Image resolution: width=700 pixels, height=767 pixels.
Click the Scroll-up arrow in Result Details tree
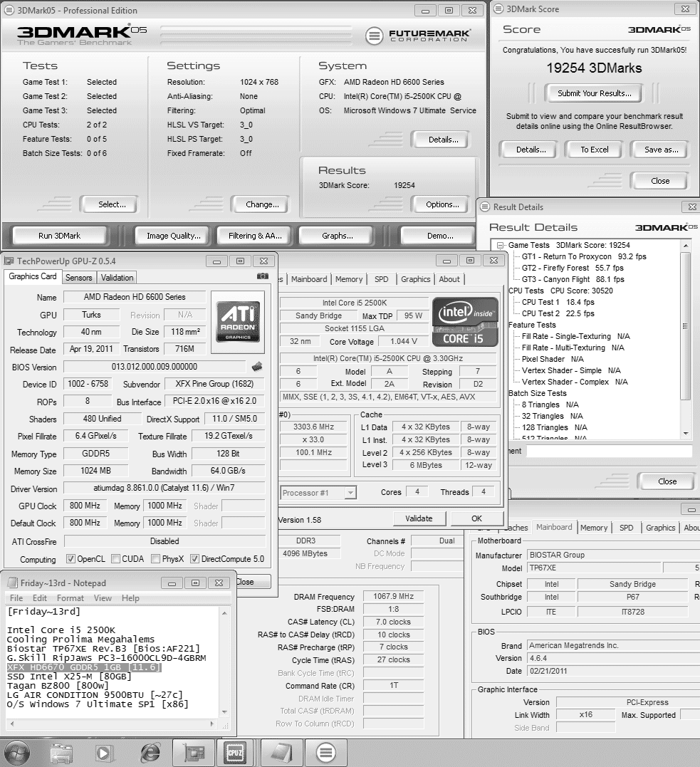click(x=686, y=244)
